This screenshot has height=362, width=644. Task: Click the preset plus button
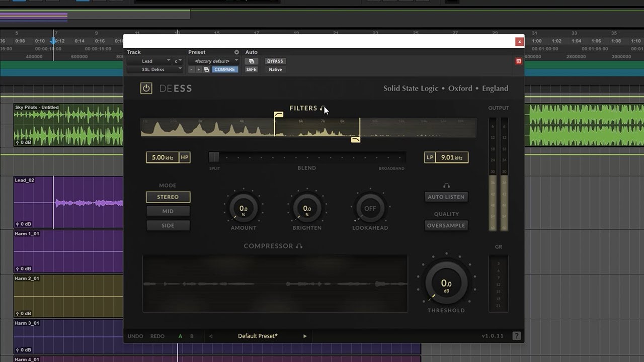point(199,69)
